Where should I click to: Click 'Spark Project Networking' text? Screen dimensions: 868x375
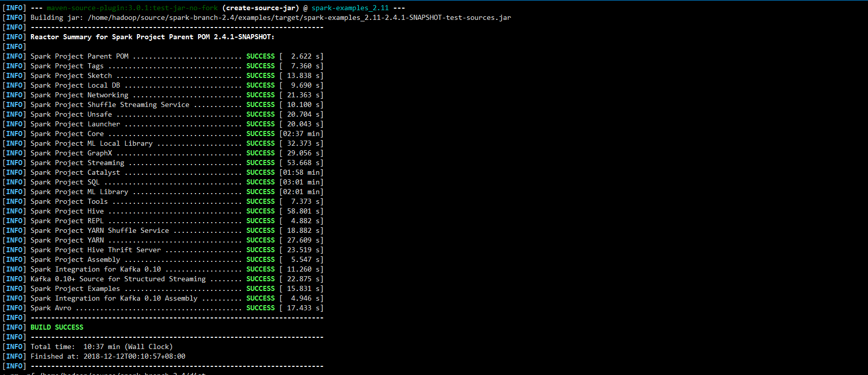tap(79, 95)
